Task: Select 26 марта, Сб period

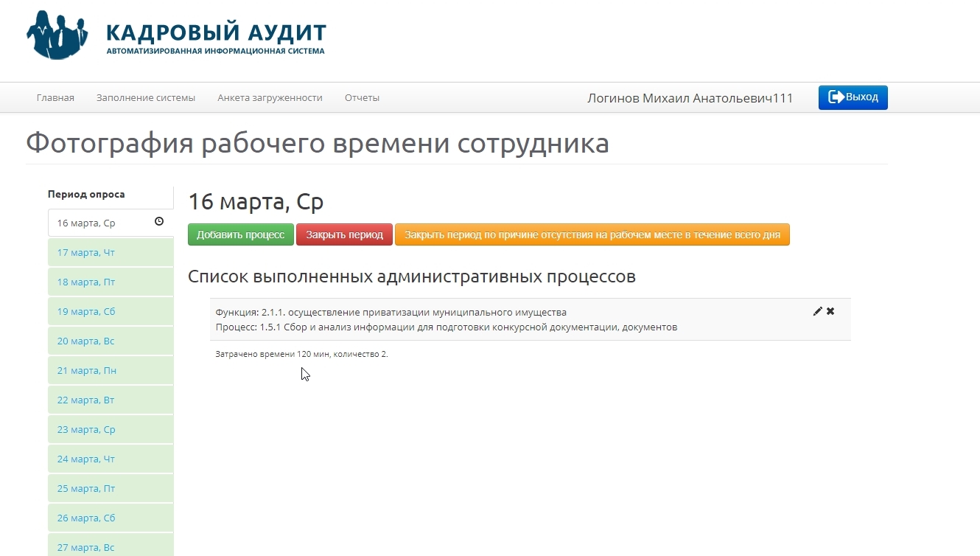Action: pos(111,518)
